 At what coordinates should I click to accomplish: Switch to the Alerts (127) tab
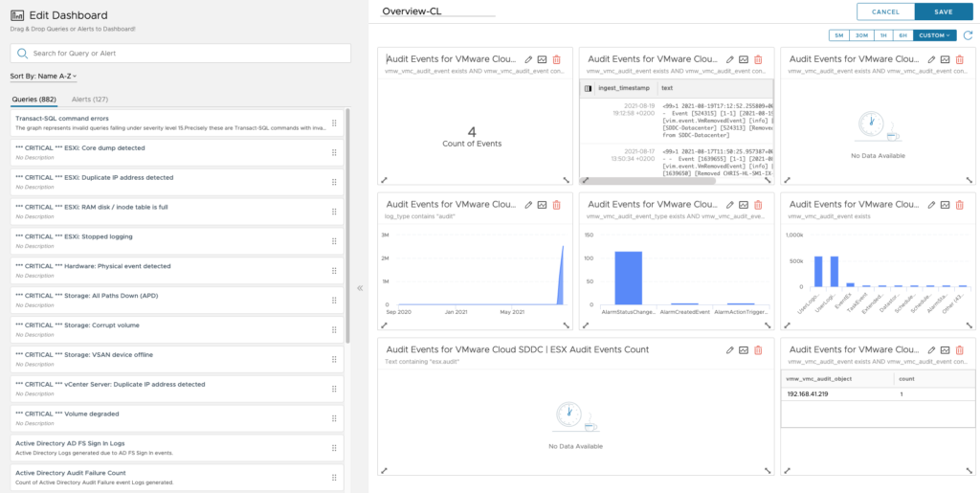click(89, 100)
